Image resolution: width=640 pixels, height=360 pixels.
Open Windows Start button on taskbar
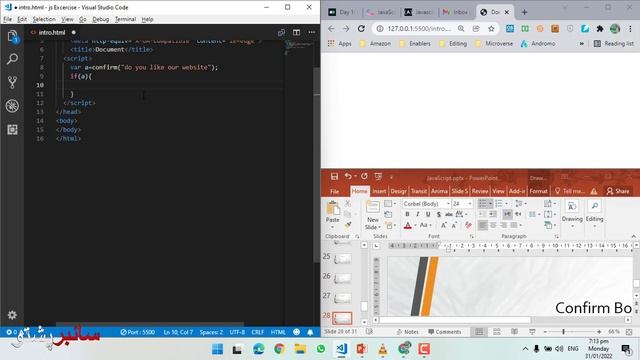(218, 349)
